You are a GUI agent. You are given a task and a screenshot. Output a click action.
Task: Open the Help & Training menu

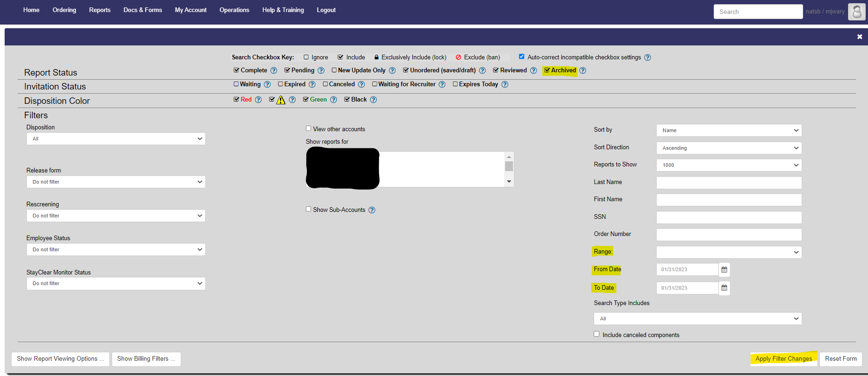(x=283, y=10)
